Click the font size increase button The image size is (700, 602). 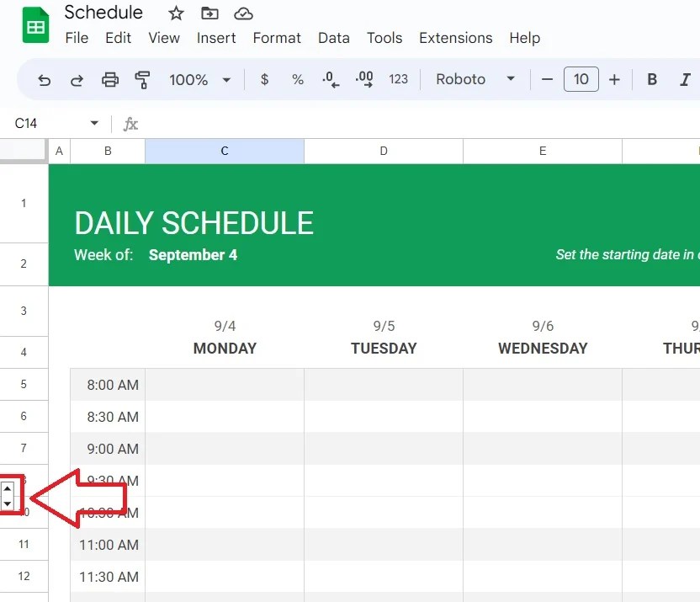[614, 78]
